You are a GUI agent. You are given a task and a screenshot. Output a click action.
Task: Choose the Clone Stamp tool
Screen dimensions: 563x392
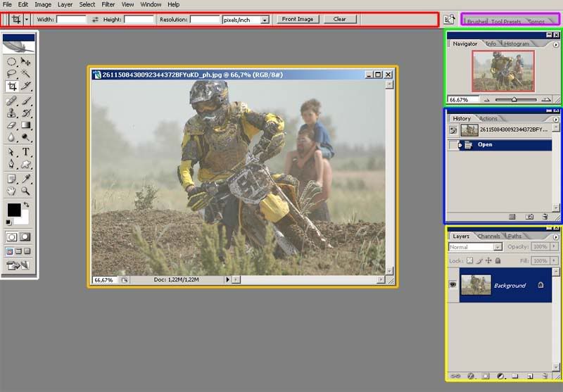point(12,113)
